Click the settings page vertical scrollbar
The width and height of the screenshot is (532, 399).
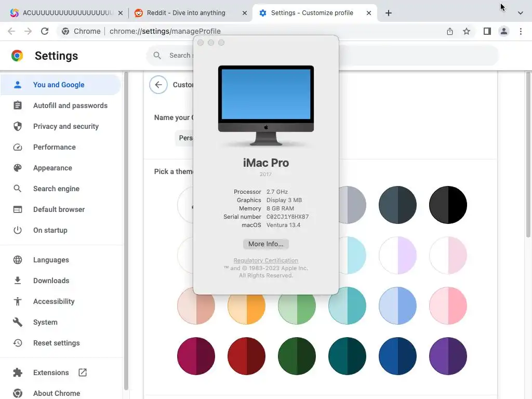pyautogui.click(x=528, y=154)
